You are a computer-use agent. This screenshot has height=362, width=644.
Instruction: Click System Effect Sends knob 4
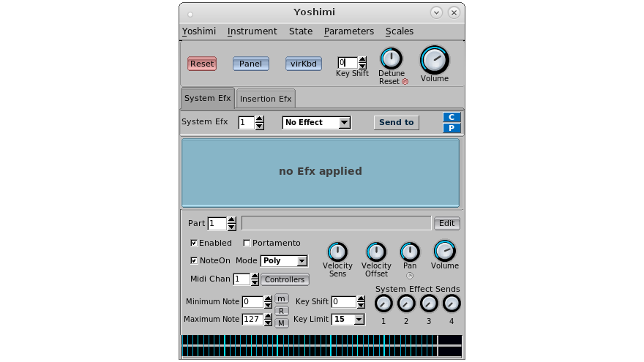coord(452,304)
